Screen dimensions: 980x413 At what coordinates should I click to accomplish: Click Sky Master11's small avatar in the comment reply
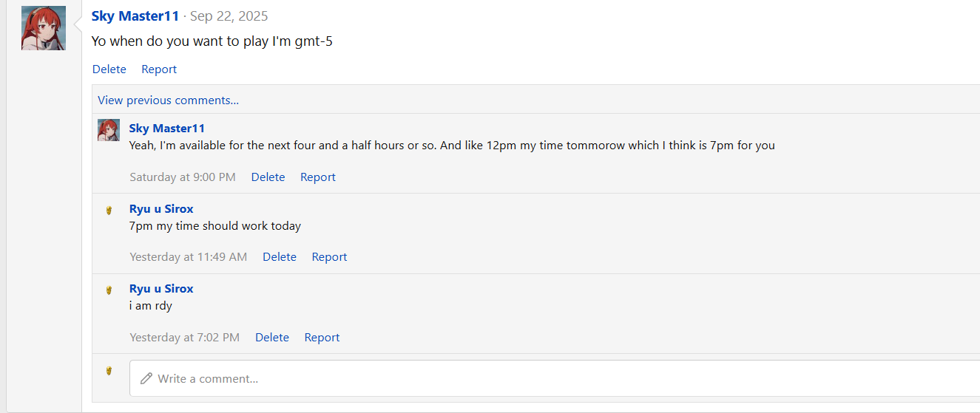coord(109,130)
